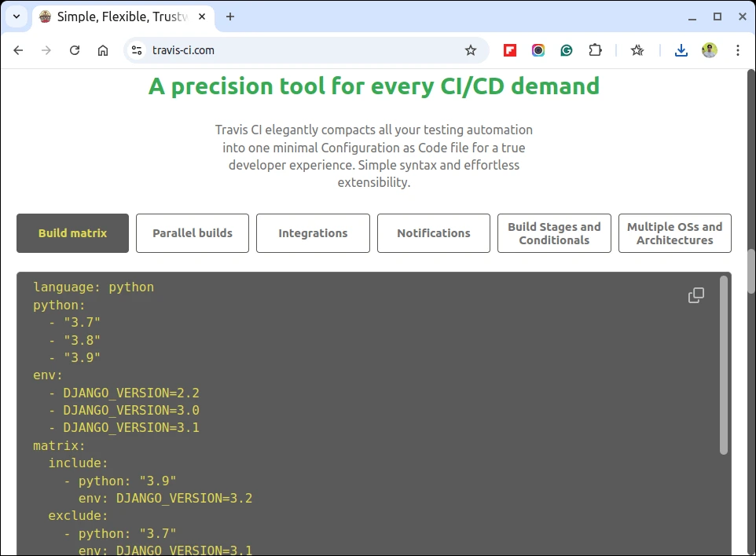Click the 'language: python' code line
This screenshot has width=756, height=556.
click(94, 287)
